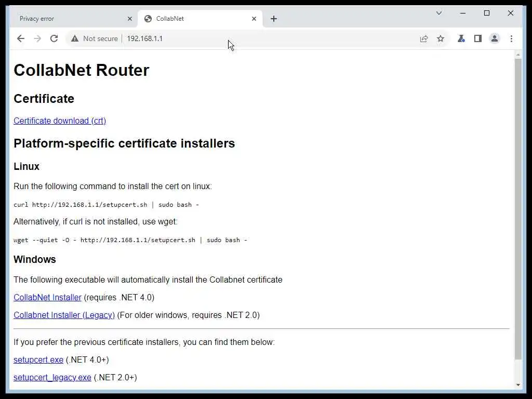Screen dimensions: 532x399
Task: Click the forward navigation arrow
Action: [x=37, y=38]
